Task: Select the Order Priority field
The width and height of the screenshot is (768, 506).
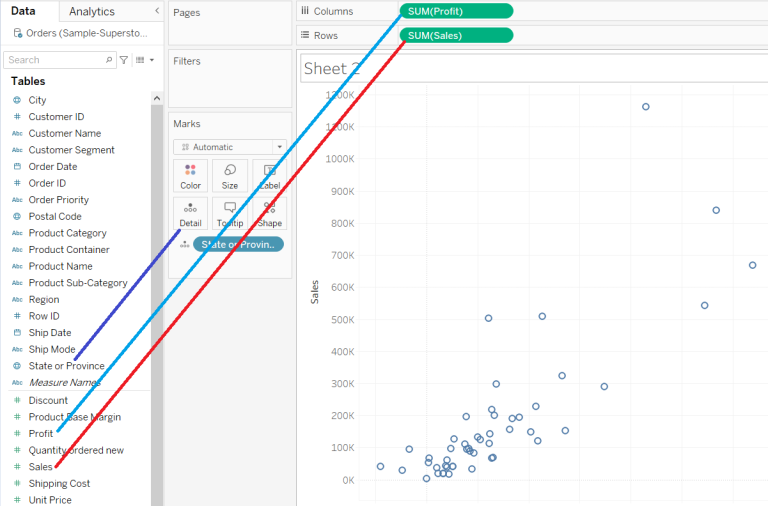Action: (59, 200)
